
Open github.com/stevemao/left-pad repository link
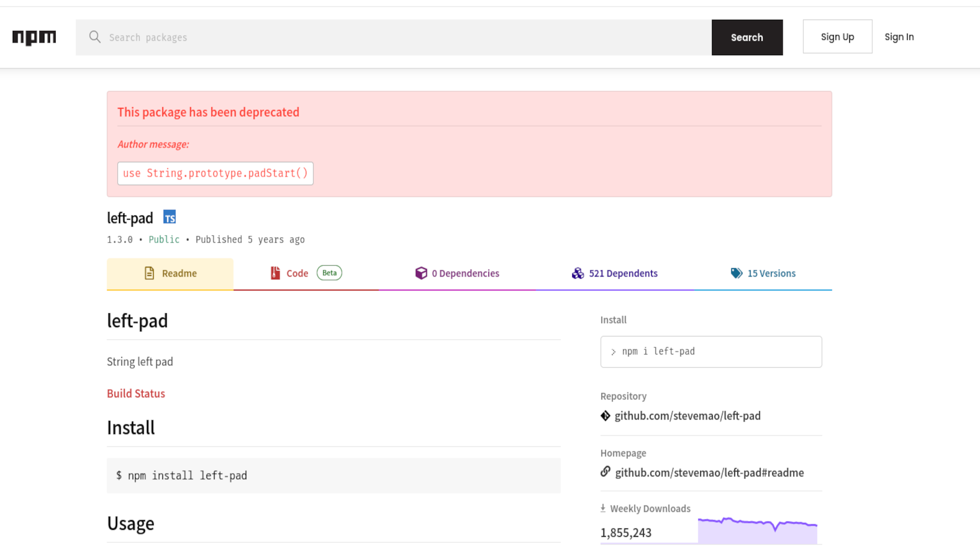tap(687, 416)
